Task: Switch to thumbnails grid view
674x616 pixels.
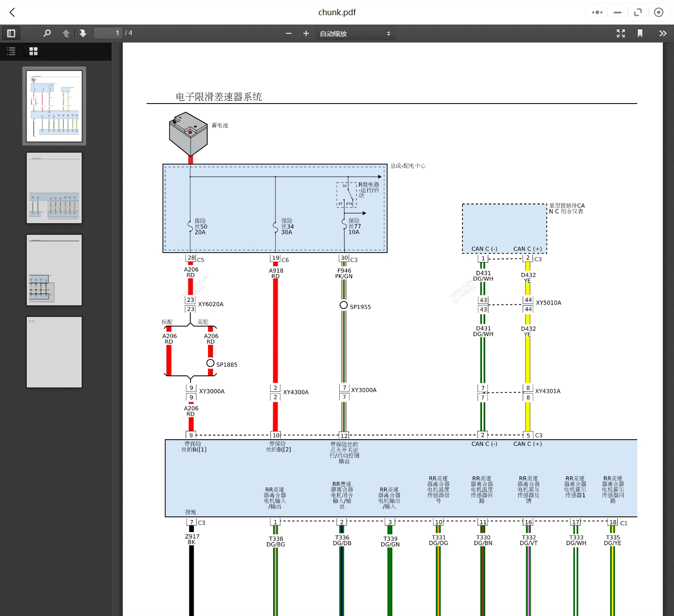Action: pos(33,51)
